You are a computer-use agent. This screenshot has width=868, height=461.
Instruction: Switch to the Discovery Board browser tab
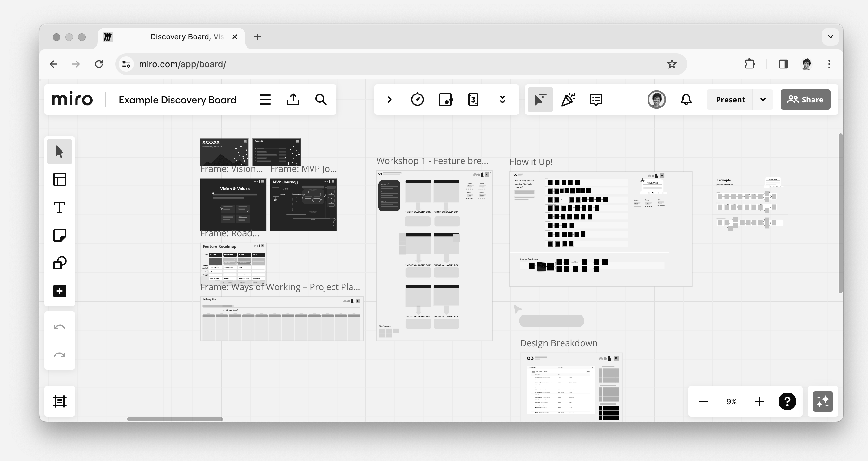pos(185,37)
